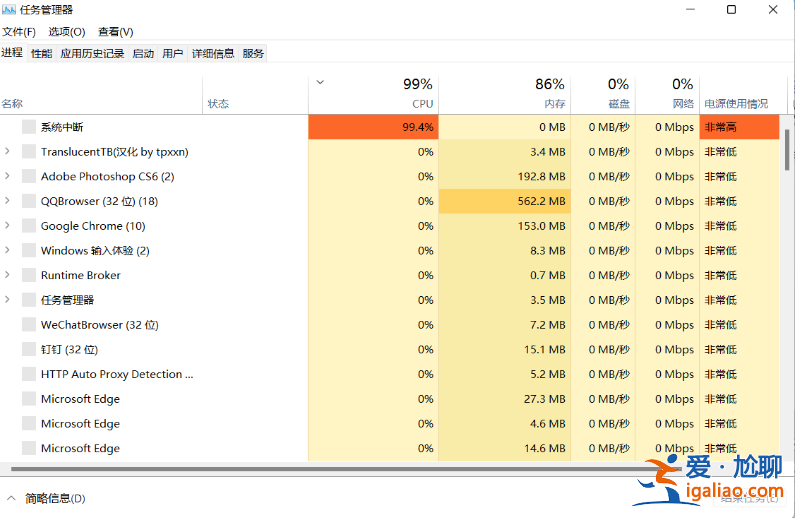Click the icon beside 系统中断 process
The width and height of the screenshot is (796, 518).
click(x=29, y=127)
